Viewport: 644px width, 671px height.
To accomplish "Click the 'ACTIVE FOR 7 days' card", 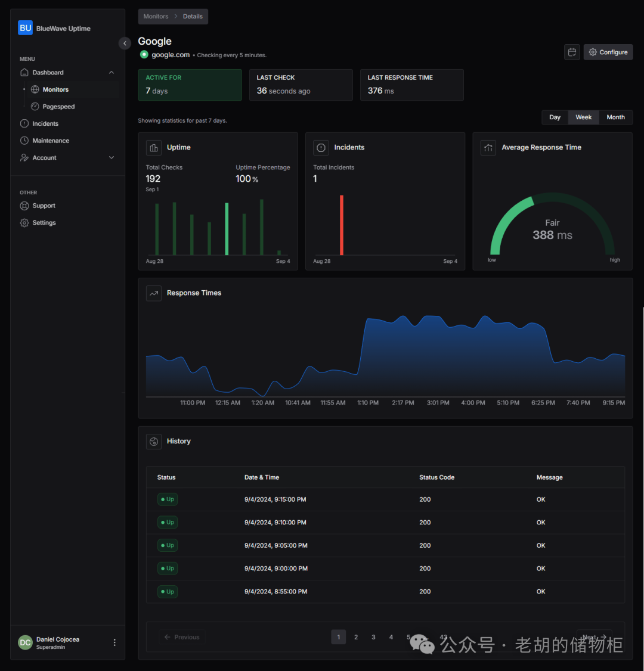I will (x=190, y=85).
